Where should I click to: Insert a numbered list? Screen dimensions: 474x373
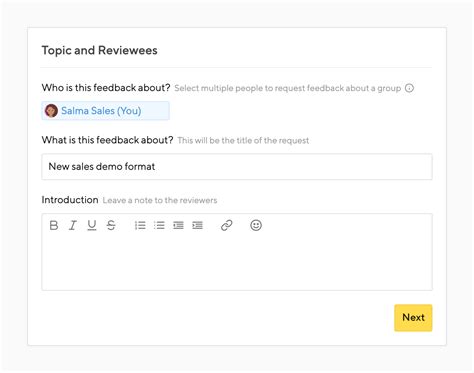click(x=140, y=225)
